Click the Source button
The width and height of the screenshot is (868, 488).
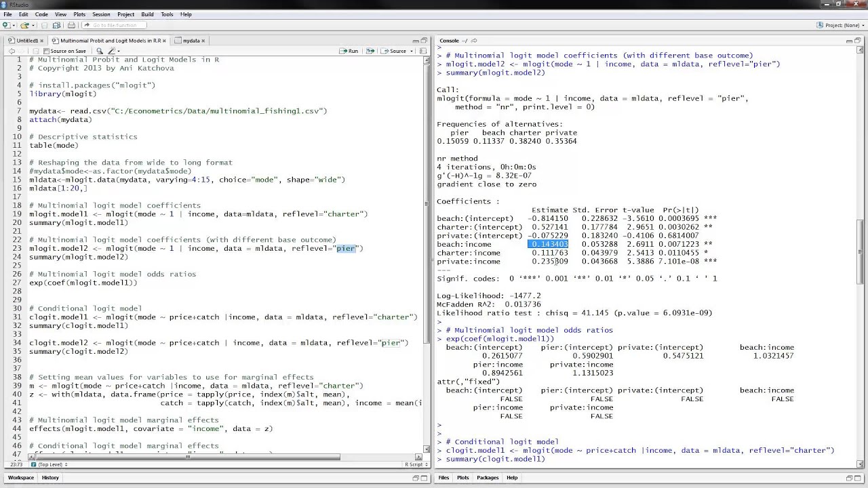pos(394,51)
